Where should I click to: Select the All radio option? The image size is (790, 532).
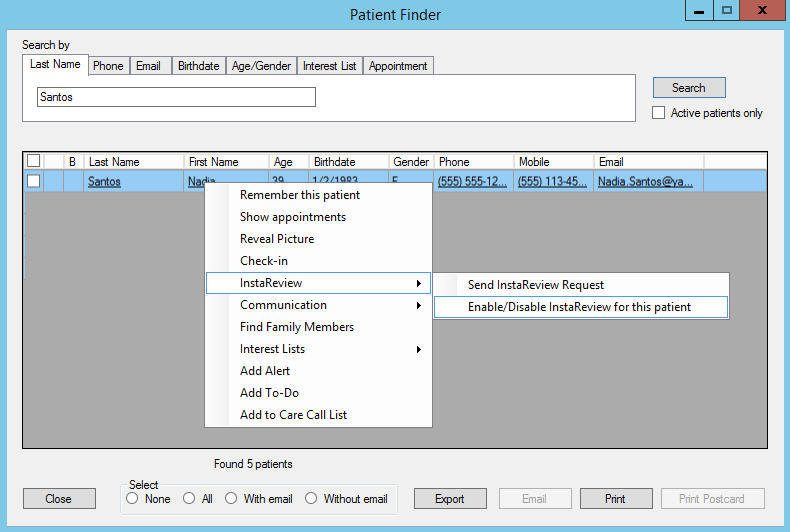(189, 498)
